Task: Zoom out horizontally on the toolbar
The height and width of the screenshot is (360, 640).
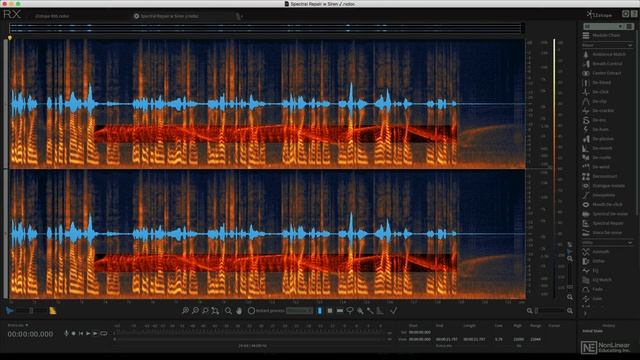Action: tap(196, 311)
